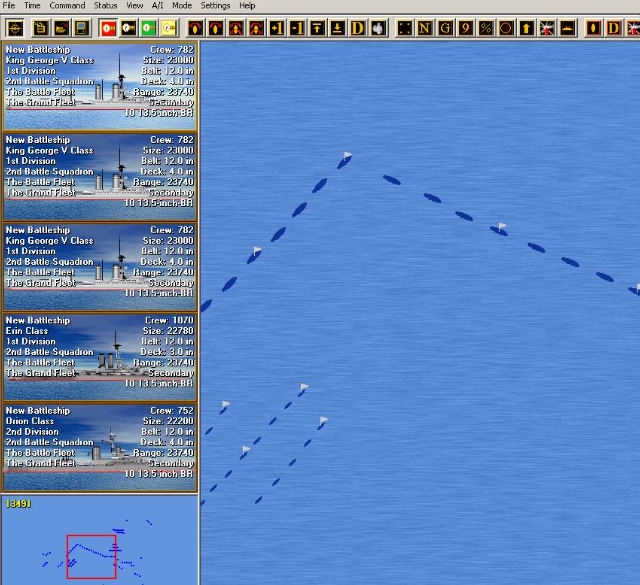
Task: Click the Union Jack flag icon
Action: point(547,28)
